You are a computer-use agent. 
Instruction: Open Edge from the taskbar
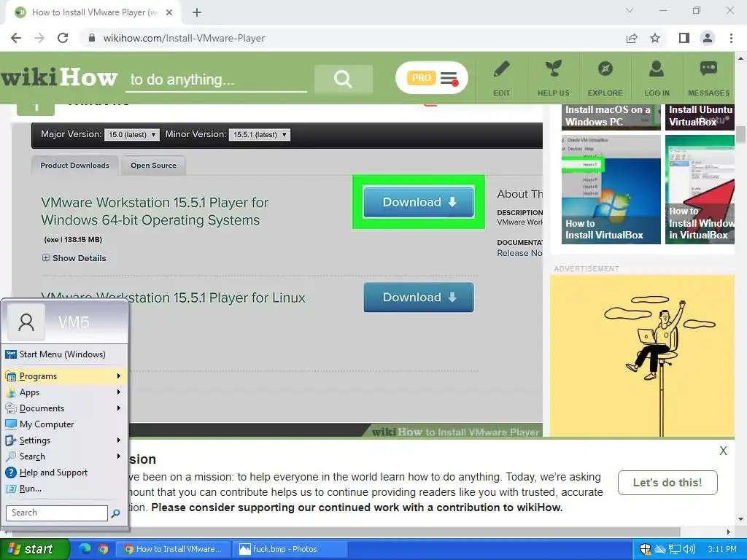85,549
